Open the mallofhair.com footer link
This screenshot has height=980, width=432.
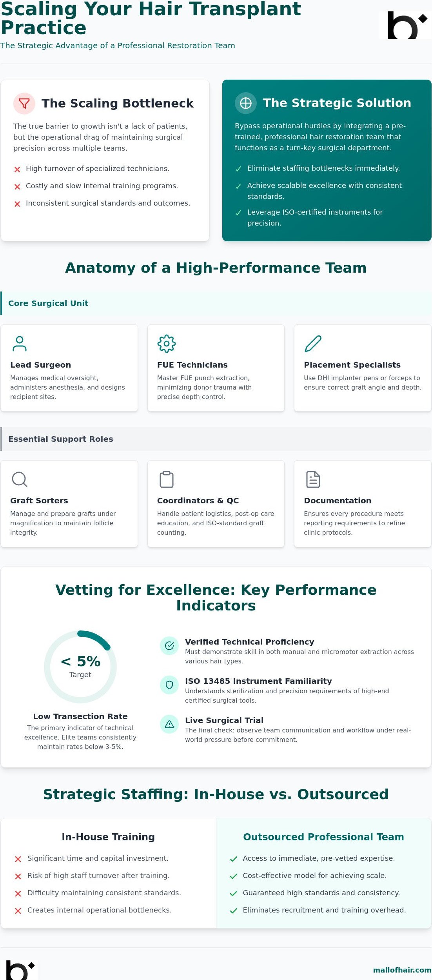click(402, 970)
